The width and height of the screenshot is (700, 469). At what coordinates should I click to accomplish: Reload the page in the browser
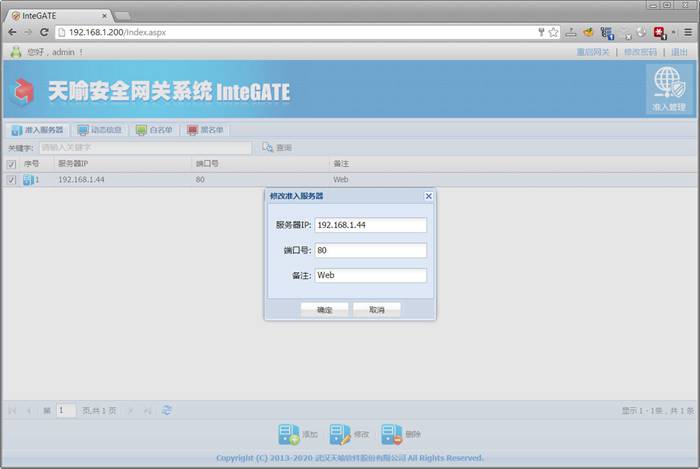click(x=44, y=32)
